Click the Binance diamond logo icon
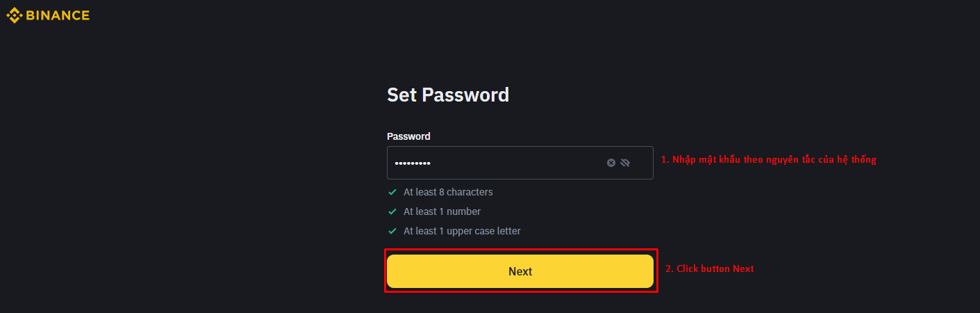The width and height of the screenshot is (980, 313). coord(14,15)
